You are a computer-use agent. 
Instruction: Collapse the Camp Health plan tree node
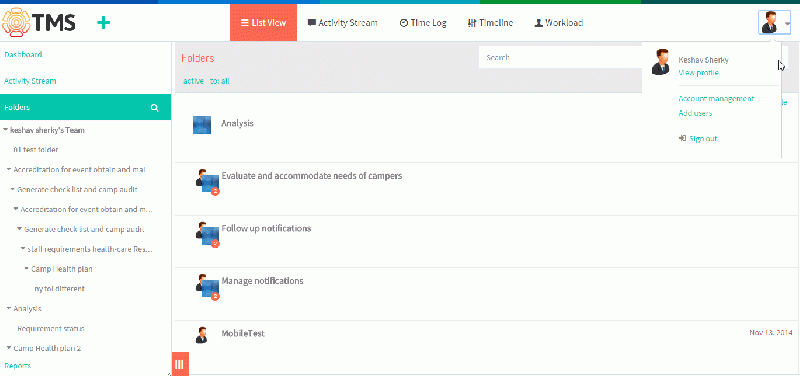point(27,268)
